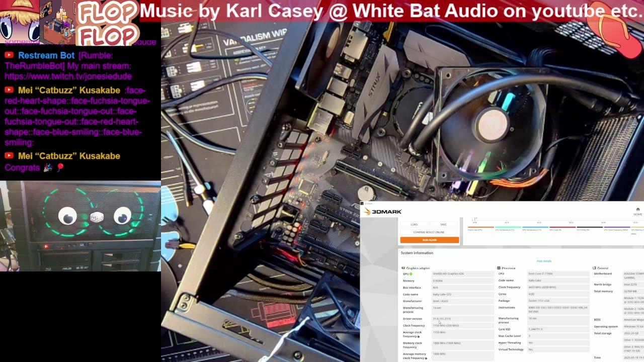Select the 32768 MB total memory value
This screenshot has height=362, width=644.
[x=630, y=291]
